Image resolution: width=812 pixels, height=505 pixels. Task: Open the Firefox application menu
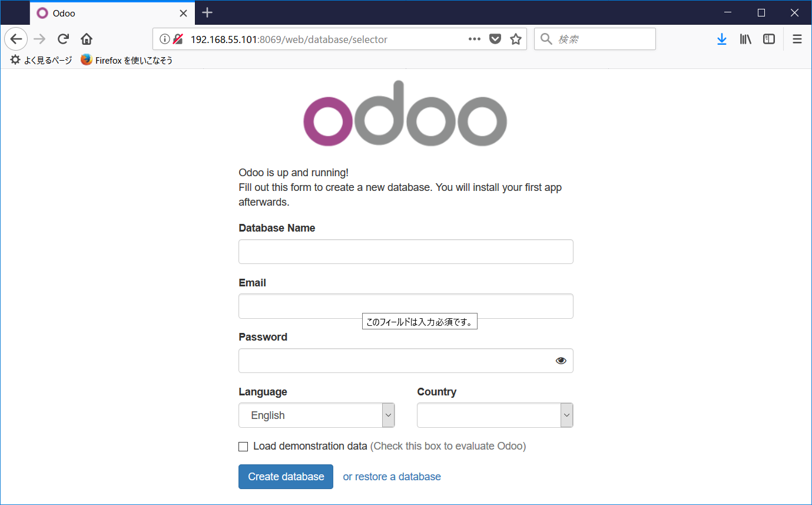coord(797,39)
